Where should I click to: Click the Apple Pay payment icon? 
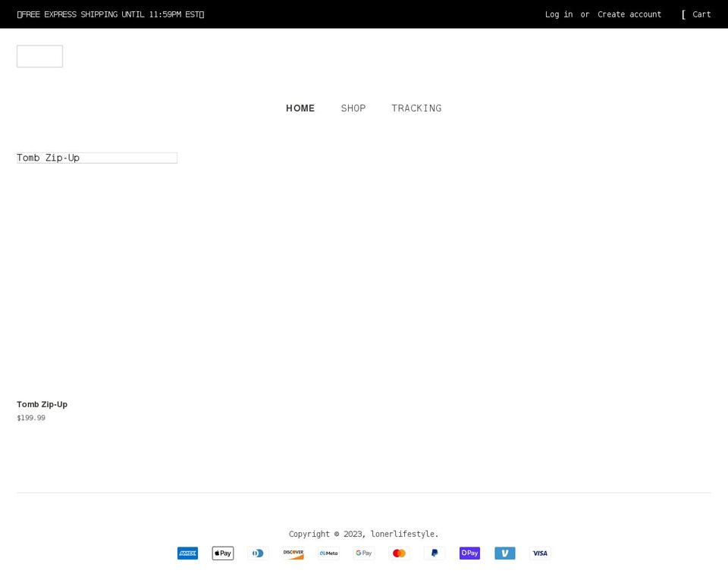coord(223,553)
